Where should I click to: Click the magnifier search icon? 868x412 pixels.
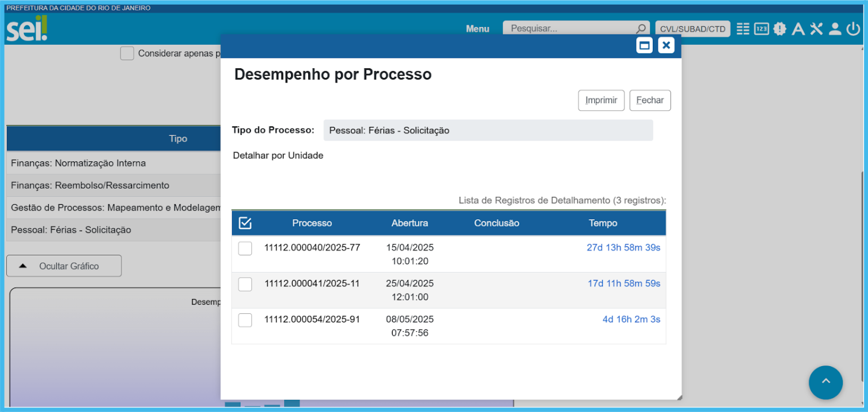(641, 29)
